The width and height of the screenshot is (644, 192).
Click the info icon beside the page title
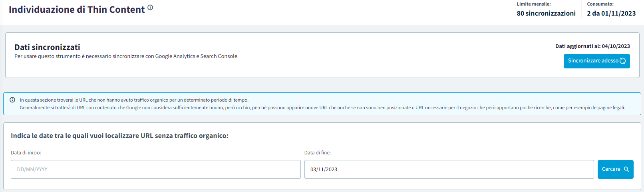pyautogui.click(x=150, y=8)
